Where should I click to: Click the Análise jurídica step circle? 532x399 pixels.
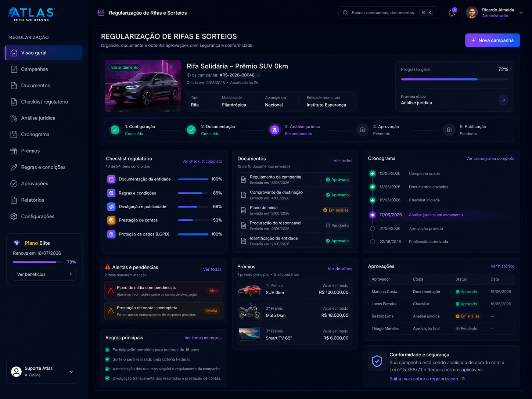coord(274,130)
